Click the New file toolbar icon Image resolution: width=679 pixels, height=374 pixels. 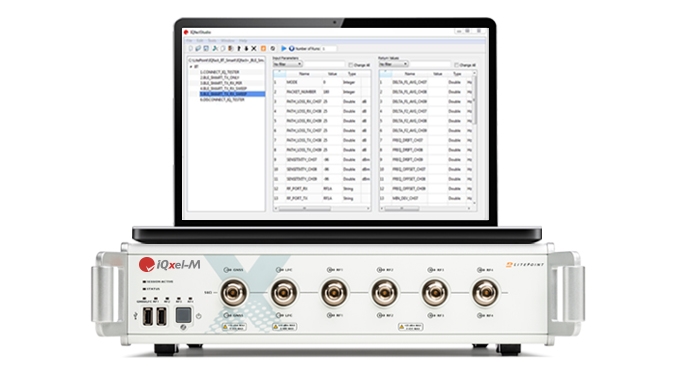coord(191,48)
